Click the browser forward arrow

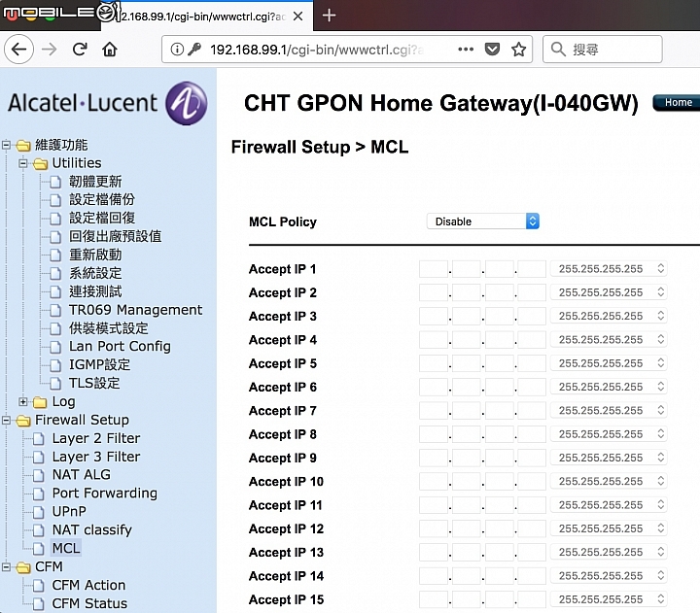(x=50, y=50)
